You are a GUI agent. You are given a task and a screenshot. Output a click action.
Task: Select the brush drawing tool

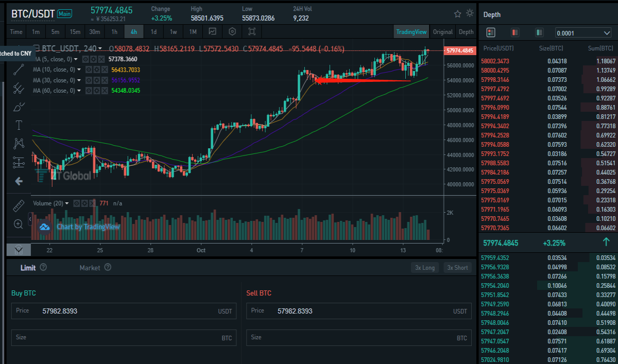pyautogui.click(x=19, y=107)
